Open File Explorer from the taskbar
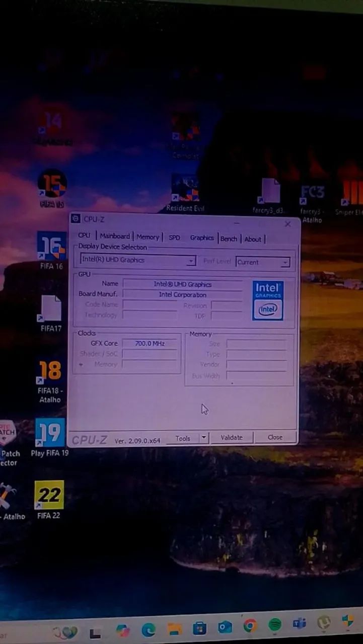 coord(174,628)
